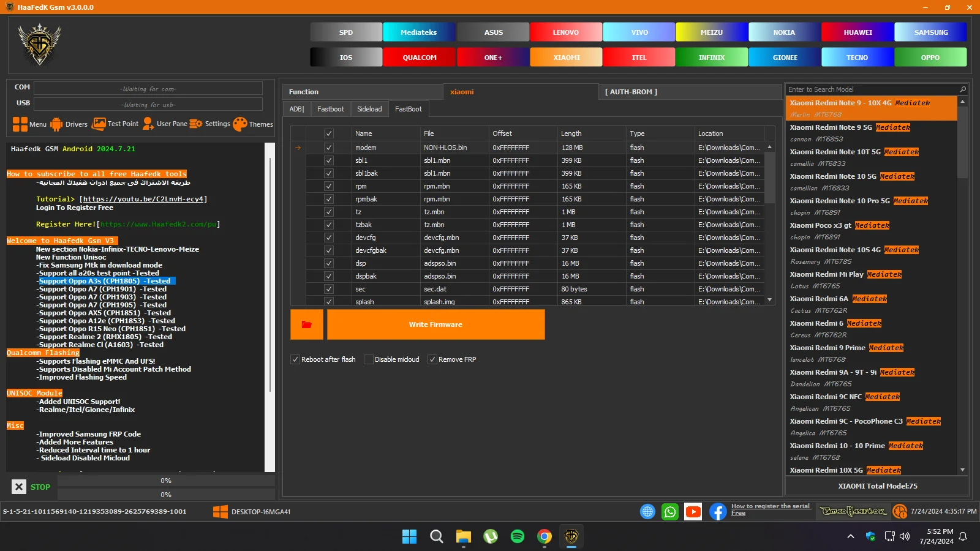Open the User Pane icon
The width and height of the screenshot is (980, 551).
pyautogui.click(x=148, y=124)
